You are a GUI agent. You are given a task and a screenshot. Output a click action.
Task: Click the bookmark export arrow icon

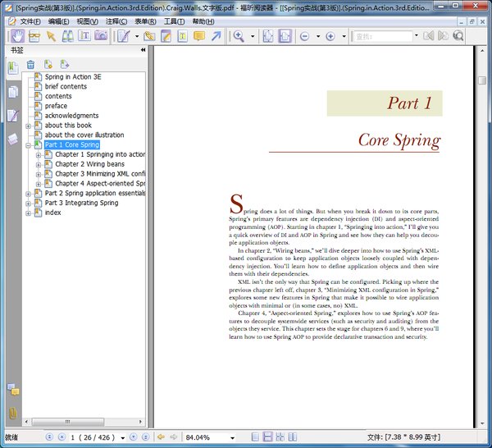coord(64,64)
